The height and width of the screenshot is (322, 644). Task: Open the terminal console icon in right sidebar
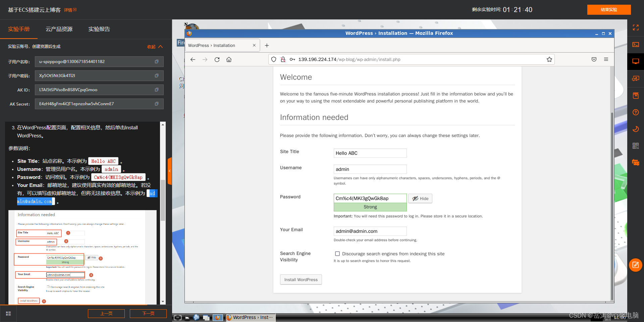(636, 45)
